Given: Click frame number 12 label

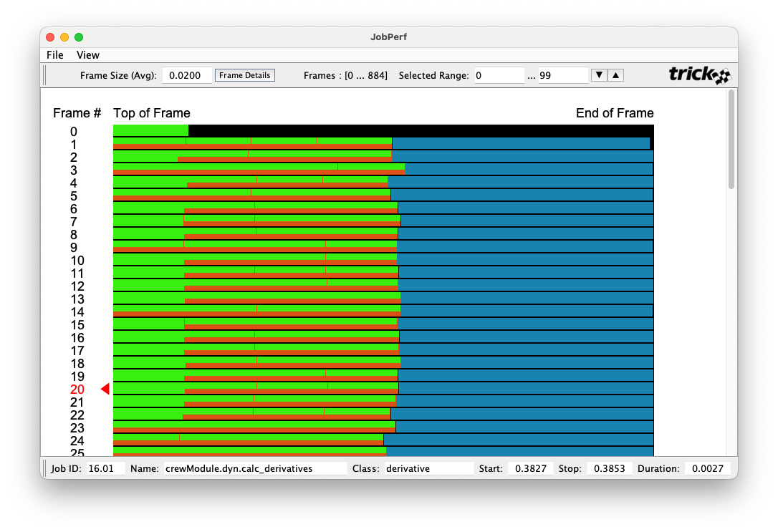Looking at the screenshot, I should pos(77,286).
